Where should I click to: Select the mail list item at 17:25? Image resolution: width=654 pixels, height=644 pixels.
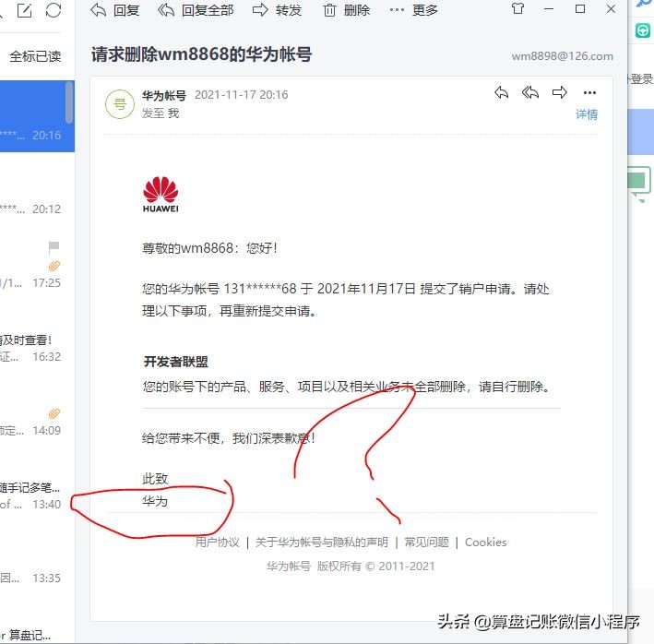coord(37,264)
